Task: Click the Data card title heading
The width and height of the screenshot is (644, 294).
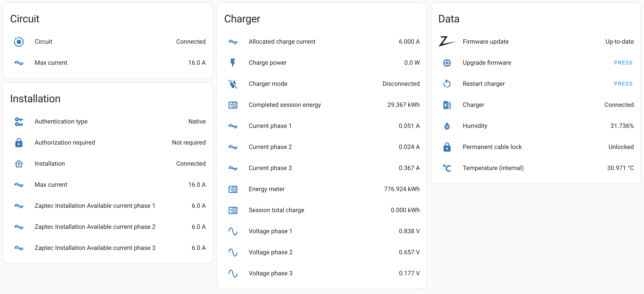Action: 449,19
